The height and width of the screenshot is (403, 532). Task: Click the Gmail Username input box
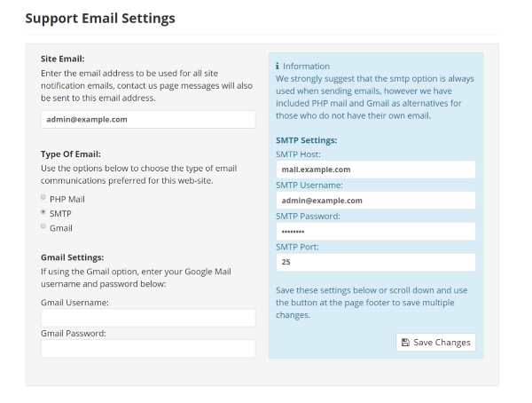click(x=148, y=318)
